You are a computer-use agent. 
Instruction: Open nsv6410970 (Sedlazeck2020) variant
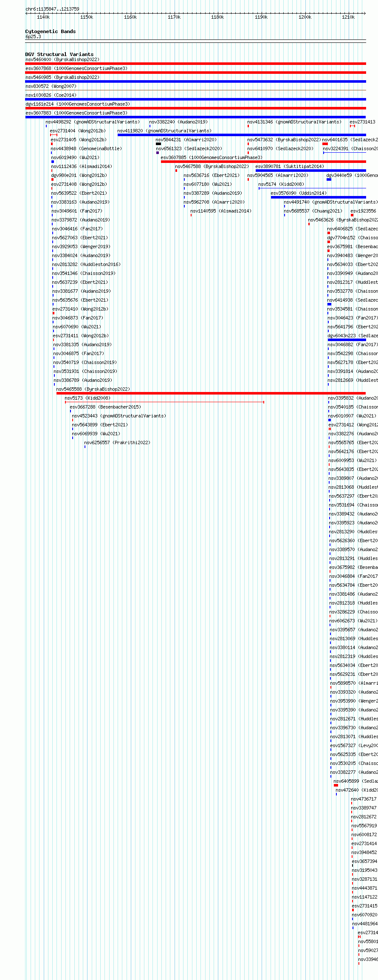(x=281, y=148)
